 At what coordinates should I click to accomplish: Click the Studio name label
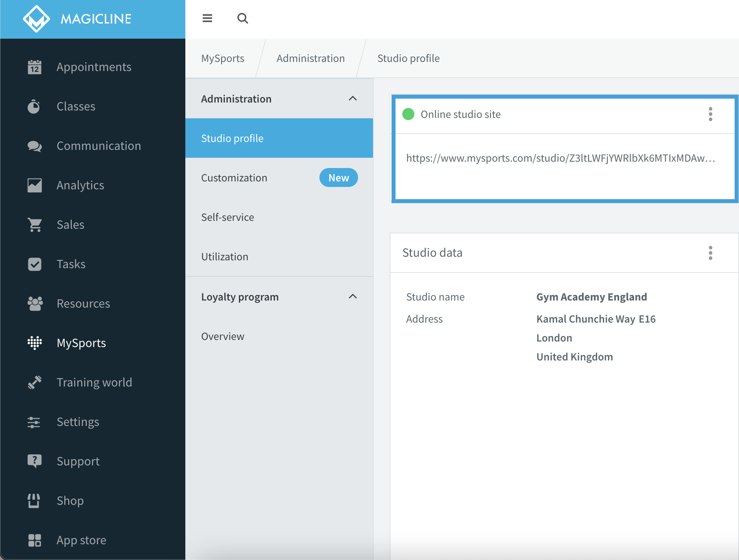pos(435,297)
